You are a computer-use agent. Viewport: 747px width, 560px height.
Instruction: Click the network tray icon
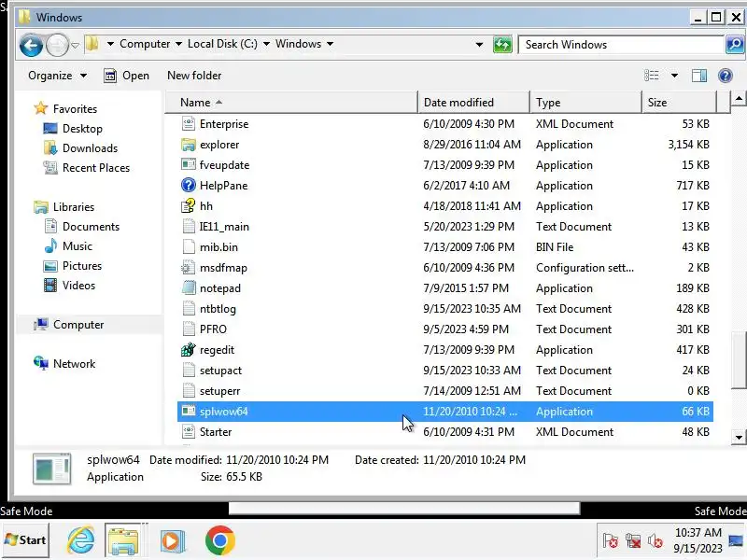(x=633, y=541)
